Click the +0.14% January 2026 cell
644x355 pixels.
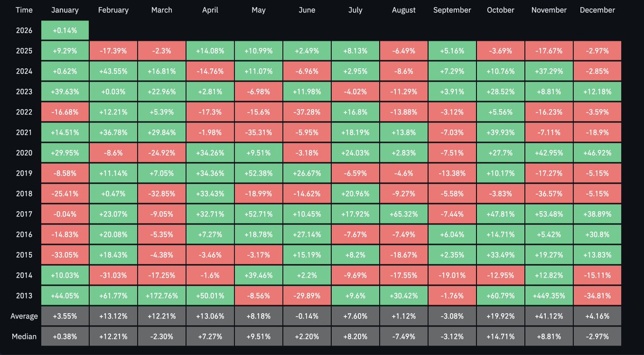[64, 31]
